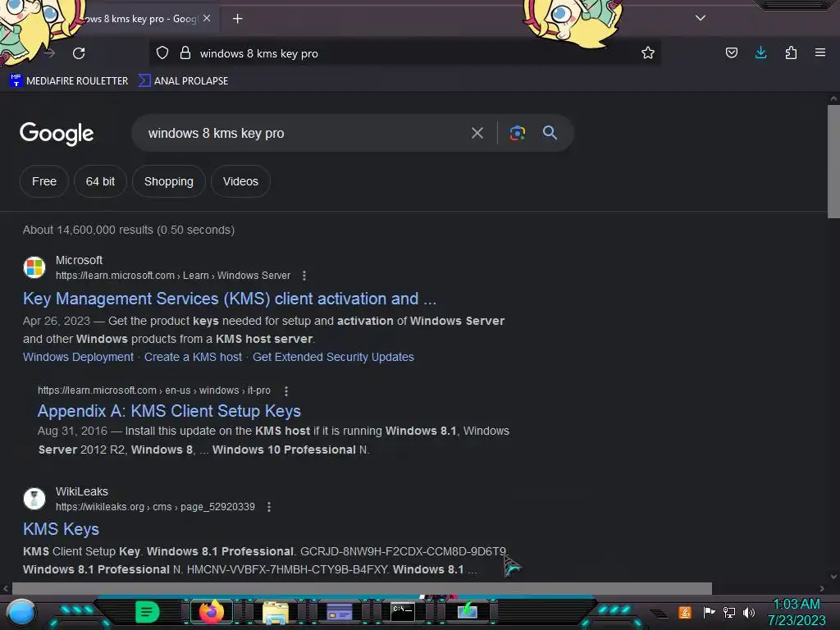Open MEDIAFIRE ROULETTER bookmark
The image size is (840, 630).
[x=69, y=81]
